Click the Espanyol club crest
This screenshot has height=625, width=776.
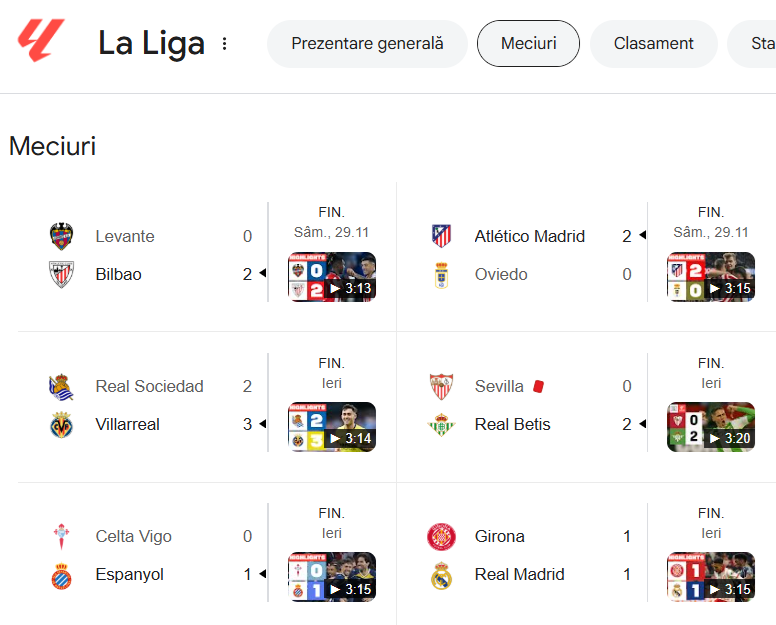(62, 574)
